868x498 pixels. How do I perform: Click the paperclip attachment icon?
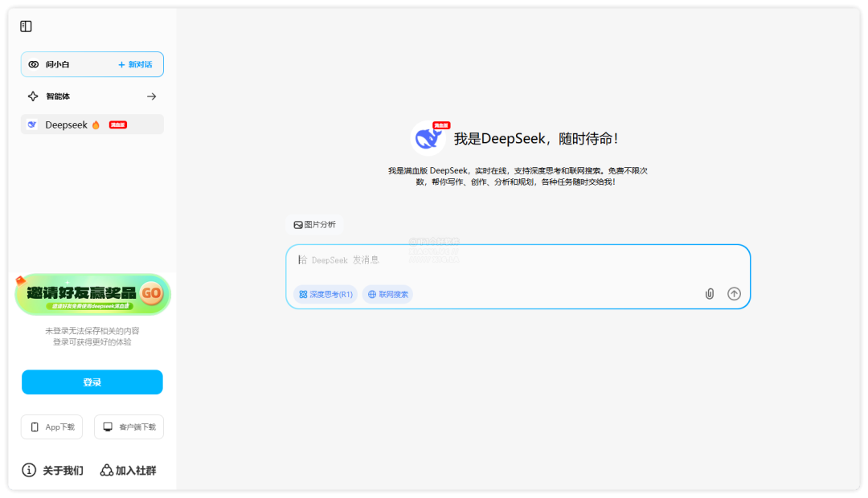pyautogui.click(x=710, y=294)
